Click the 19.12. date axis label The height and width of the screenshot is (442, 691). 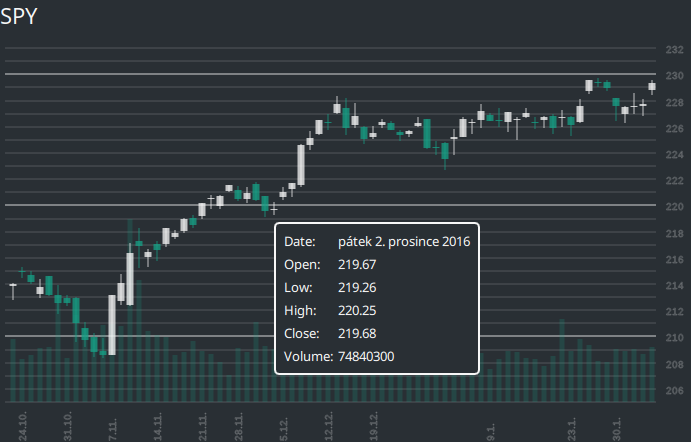pos(374,427)
